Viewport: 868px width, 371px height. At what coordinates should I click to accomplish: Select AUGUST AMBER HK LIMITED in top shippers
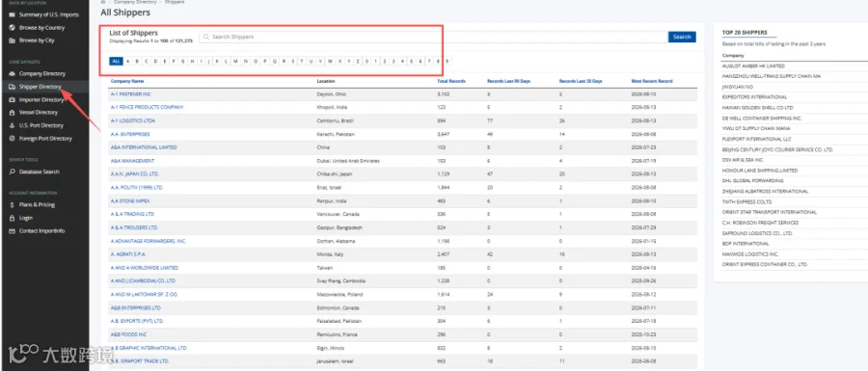[x=753, y=66]
